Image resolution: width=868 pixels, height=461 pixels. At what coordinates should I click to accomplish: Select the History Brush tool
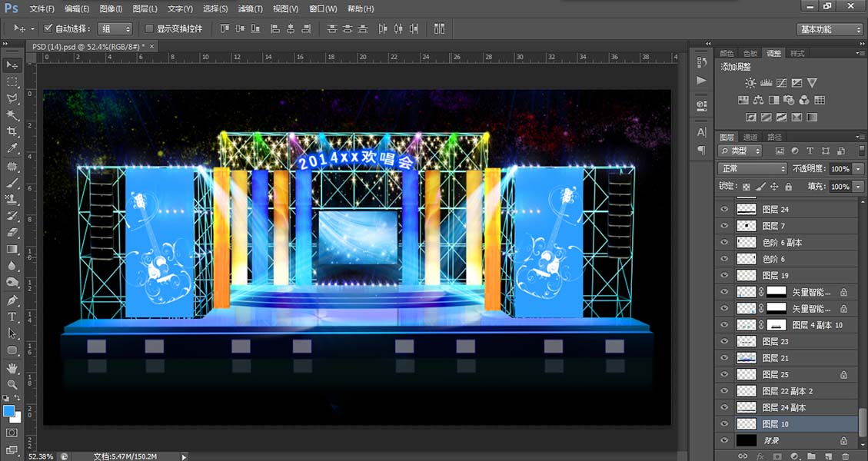[12, 216]
